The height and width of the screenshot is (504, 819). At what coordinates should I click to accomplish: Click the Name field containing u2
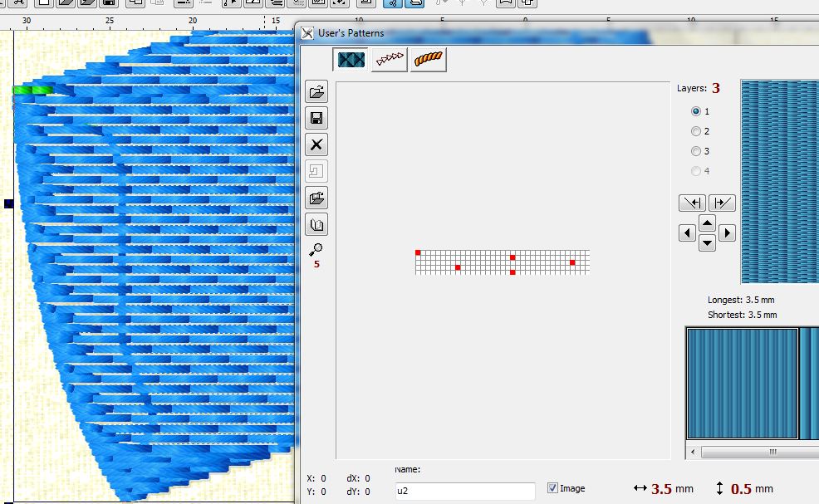click(465, 491)
